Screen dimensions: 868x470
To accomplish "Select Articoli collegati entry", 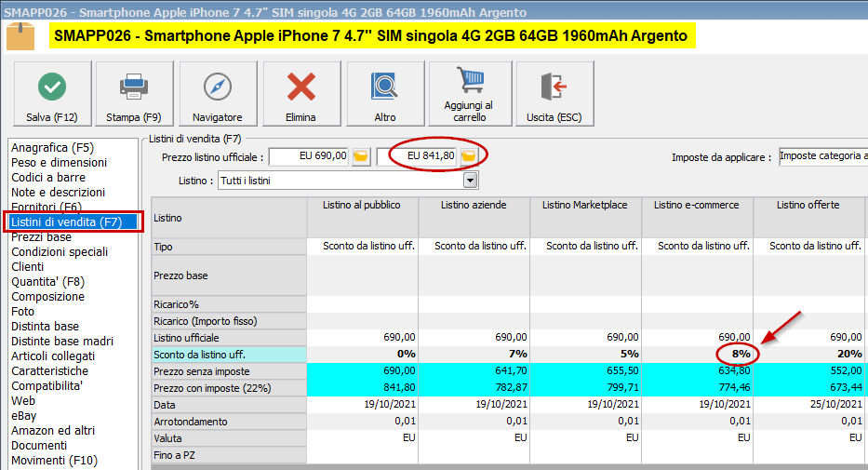I will (x=53, y=356).
